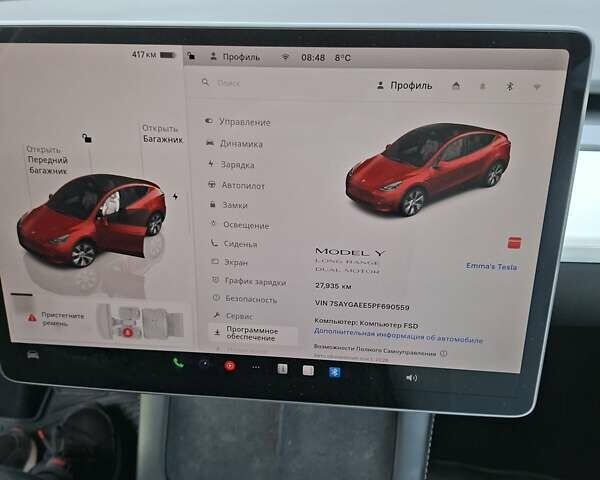Tap the large Model Y image
Image resolution: width=600 pixels, height=480 pixels.
pos(428,168)
